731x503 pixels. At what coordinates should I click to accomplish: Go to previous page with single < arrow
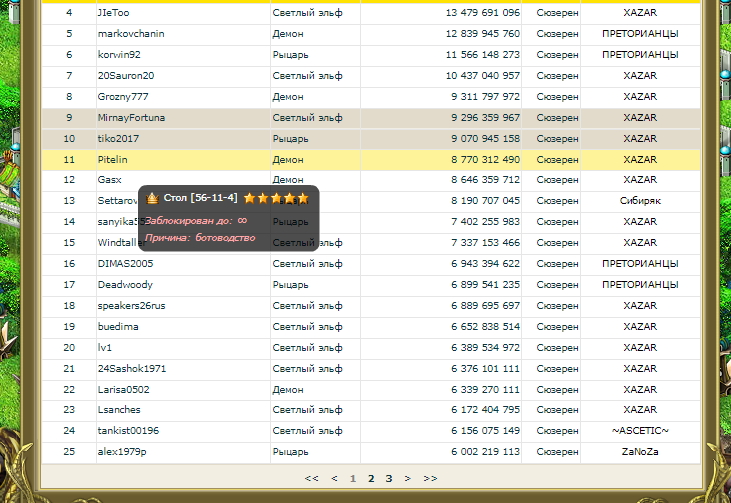click(x=334, y=479)
